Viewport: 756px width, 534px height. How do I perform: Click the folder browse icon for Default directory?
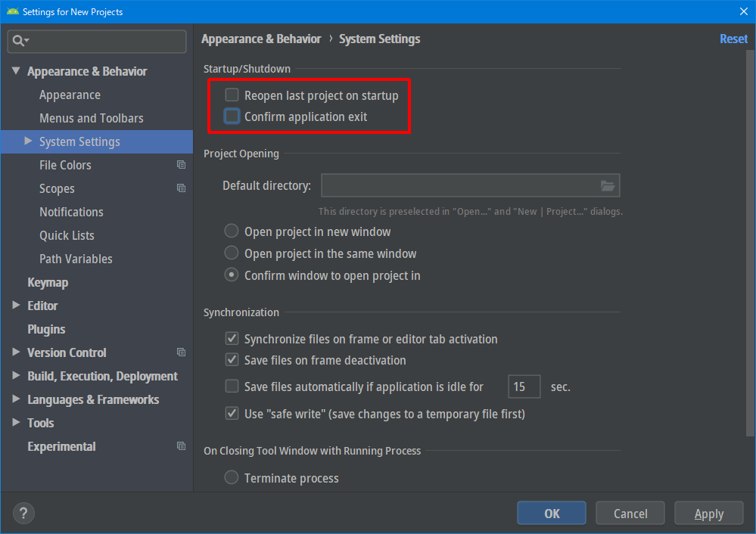tap(608, 185)
